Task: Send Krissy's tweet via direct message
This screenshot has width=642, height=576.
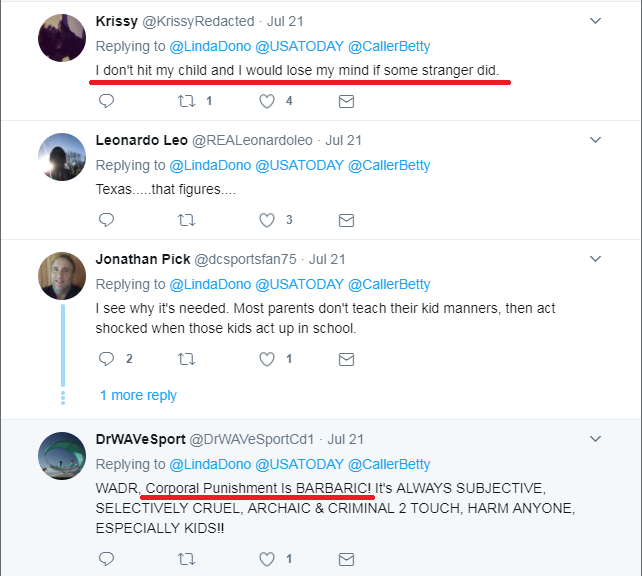Action: point(346,101)
